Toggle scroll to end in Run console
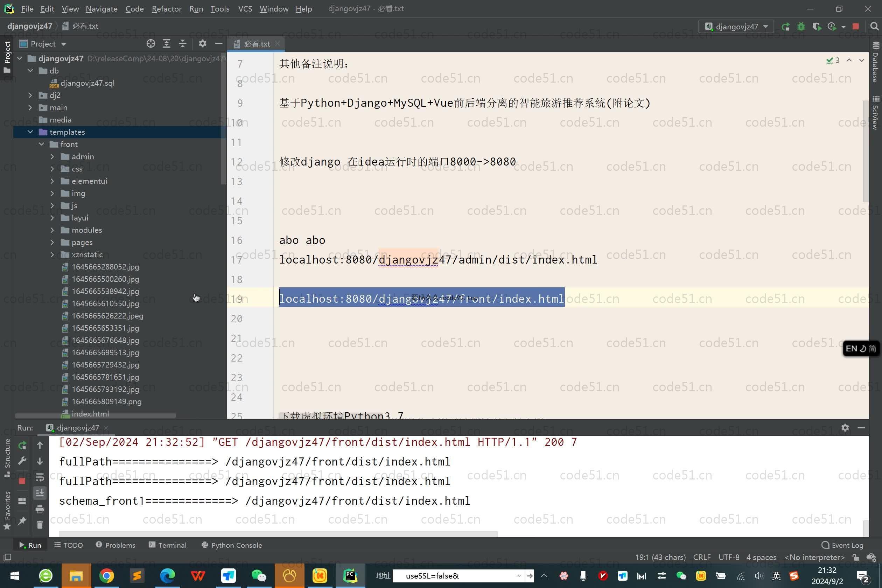 (40, 493)
